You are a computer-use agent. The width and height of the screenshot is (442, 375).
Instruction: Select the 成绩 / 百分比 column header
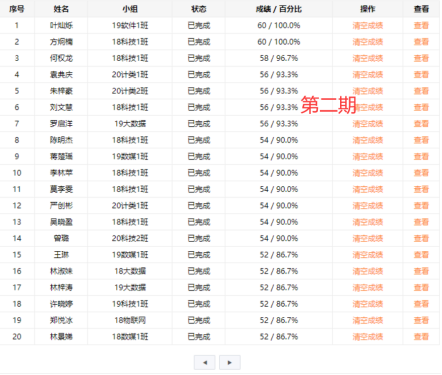pyautogui.click(x=279, y=9)
